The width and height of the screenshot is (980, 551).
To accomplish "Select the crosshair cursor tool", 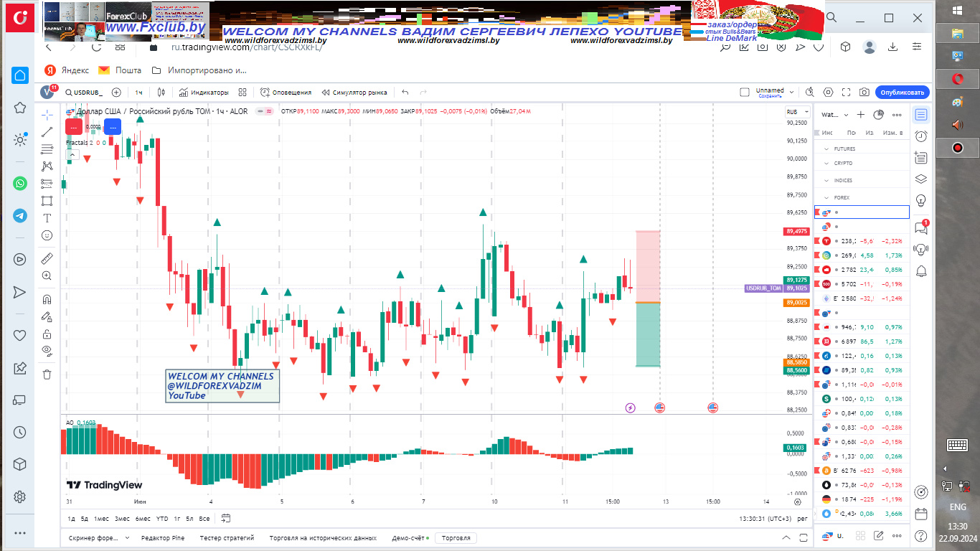I will 47,114.
